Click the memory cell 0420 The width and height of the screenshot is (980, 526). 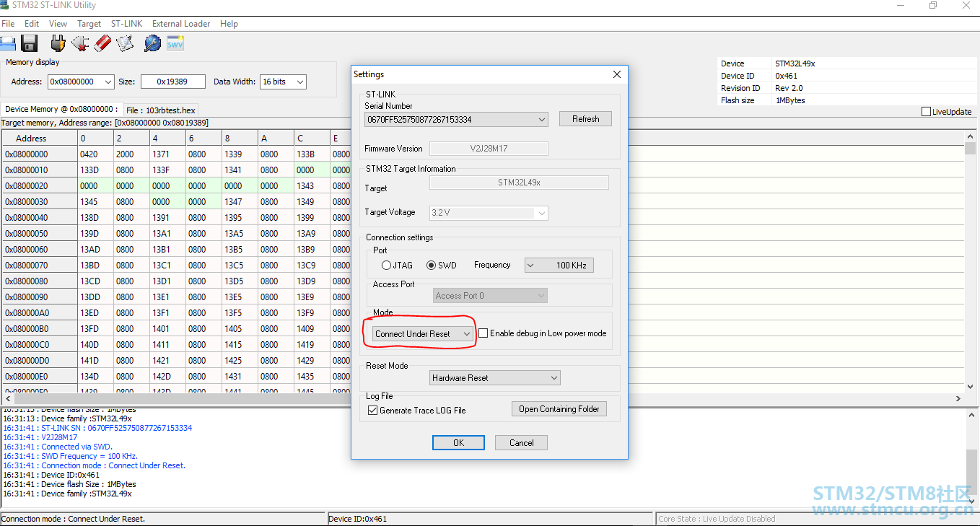point(95,154)
